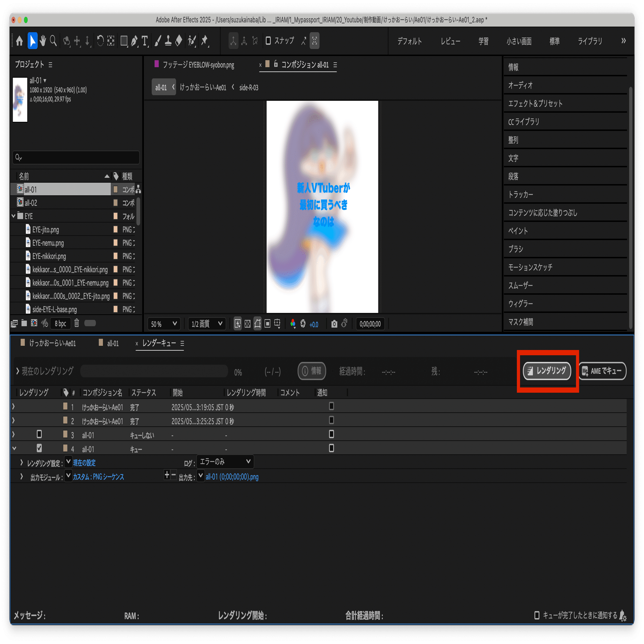Go to the Home screen icon
The image size is (644, 644).
pyautogui.click(x=20, y=41)
